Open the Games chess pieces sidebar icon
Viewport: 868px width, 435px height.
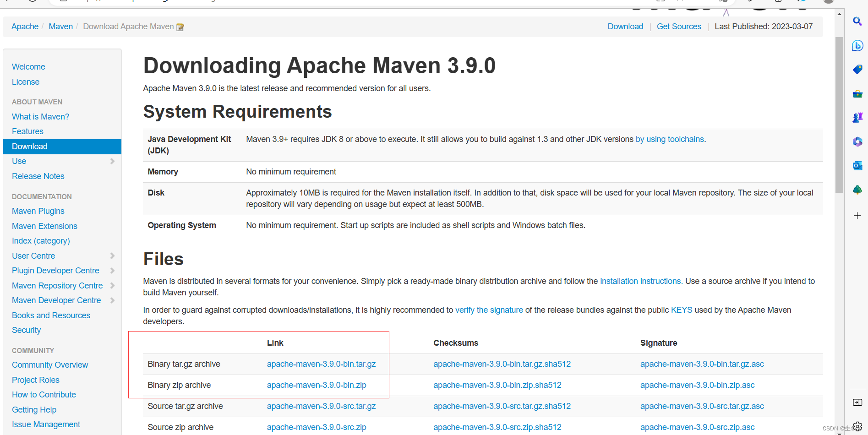click(857, 118)
